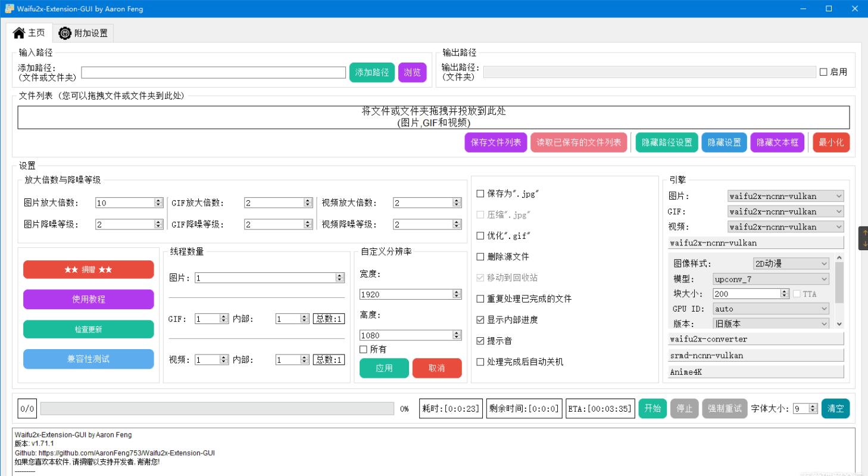
Task: Click the red 捐赠 donate button
Action: (88, 269)
